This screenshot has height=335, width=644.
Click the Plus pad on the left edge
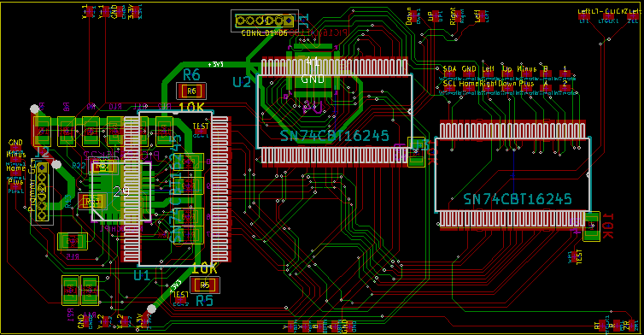tap(15, 185)
